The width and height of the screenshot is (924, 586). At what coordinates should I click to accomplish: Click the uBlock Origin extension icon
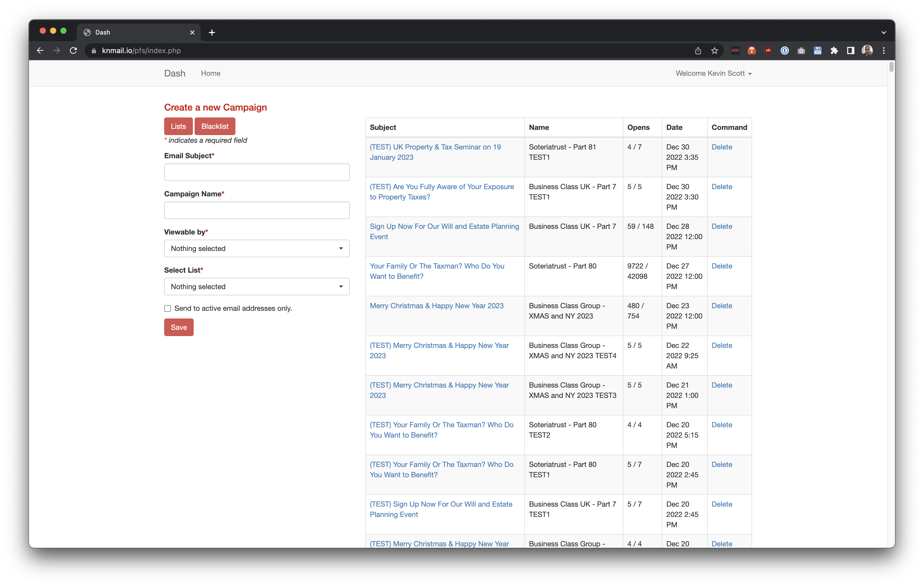click(768, 51)
